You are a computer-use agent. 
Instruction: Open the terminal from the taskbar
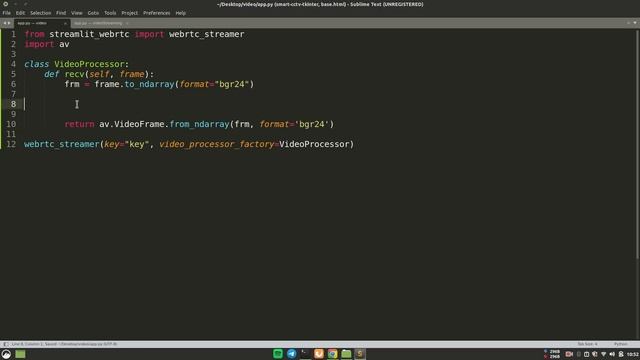pos(305,354)
